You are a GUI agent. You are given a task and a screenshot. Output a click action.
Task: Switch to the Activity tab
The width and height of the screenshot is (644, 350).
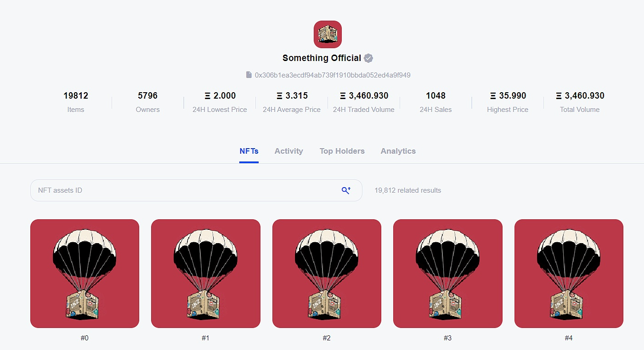(288, 151)
